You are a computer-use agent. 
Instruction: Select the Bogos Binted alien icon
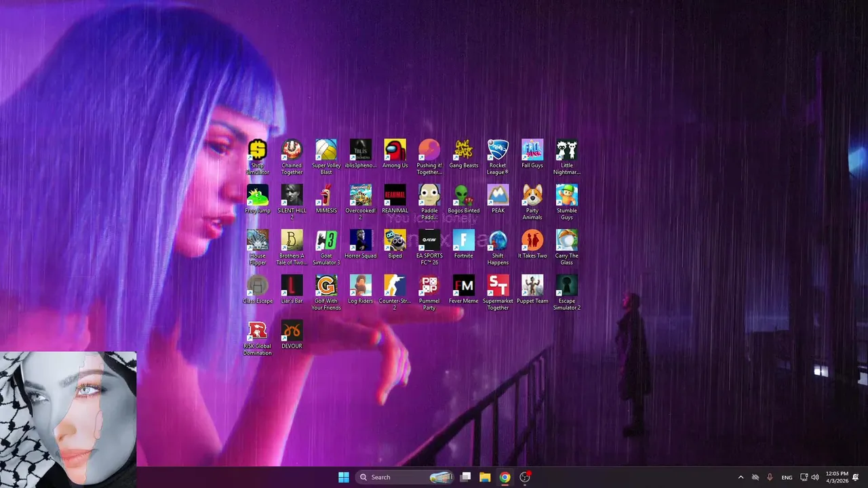pos(464,199)
